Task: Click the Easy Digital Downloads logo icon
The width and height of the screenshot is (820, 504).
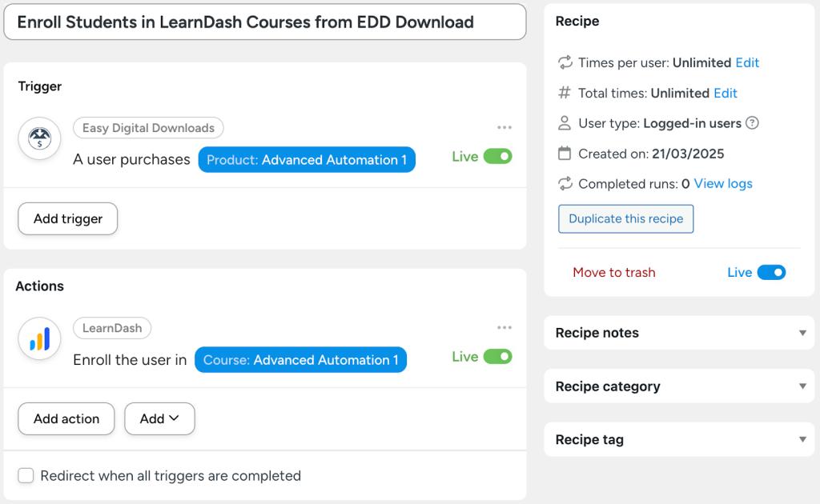Action: 39,139
